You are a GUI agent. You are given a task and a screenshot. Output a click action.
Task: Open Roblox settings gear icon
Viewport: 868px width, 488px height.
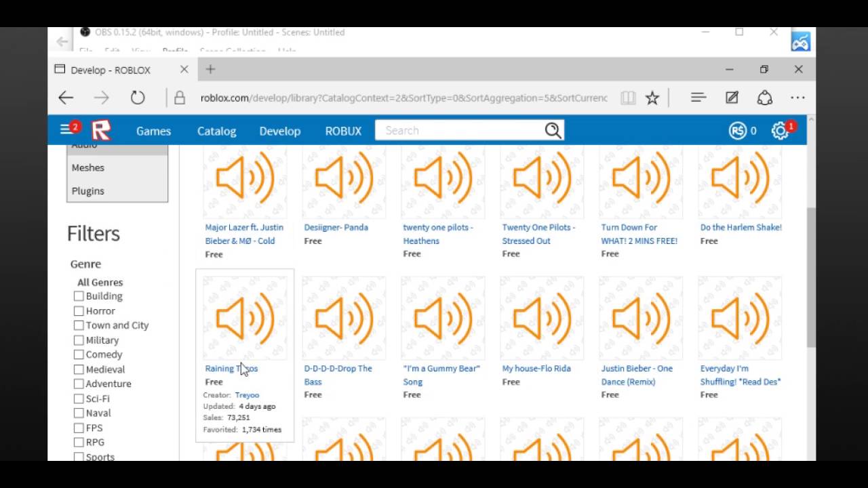coord(780,131)
